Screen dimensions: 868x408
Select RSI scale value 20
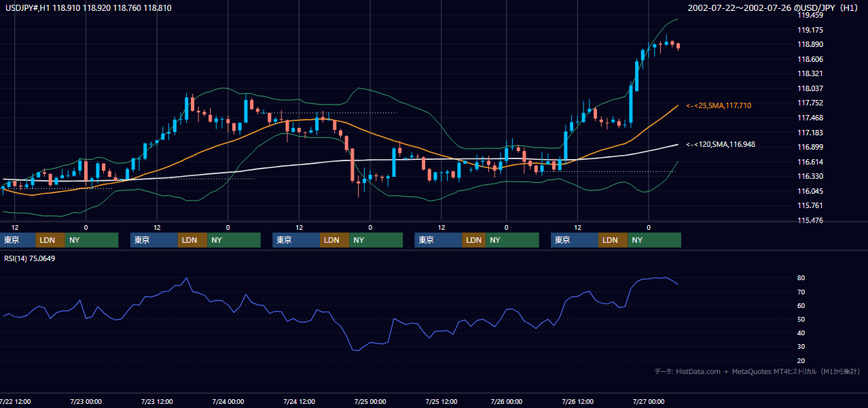tap(801, 360)
